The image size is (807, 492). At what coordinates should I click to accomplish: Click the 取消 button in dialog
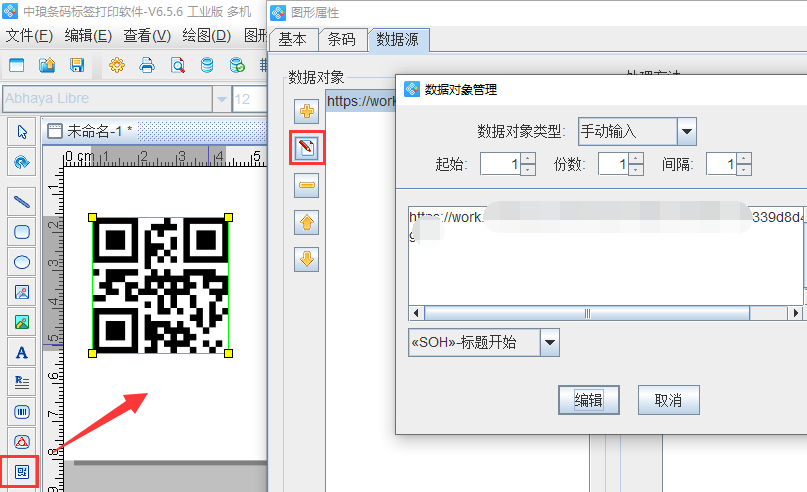pyautogui.click(x=669, y=400)
